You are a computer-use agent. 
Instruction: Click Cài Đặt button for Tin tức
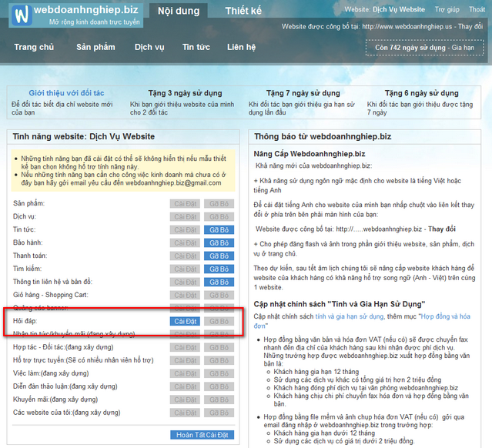click(185, 230)
